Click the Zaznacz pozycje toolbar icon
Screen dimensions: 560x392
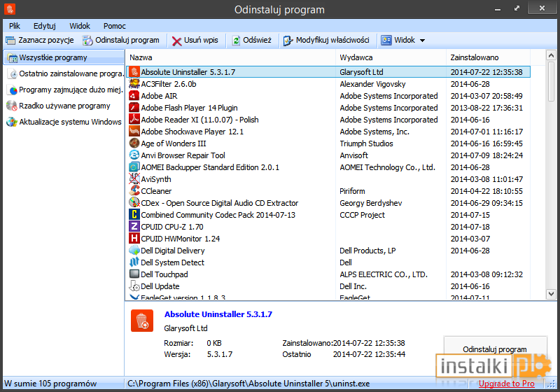click(x=10, y=41)
